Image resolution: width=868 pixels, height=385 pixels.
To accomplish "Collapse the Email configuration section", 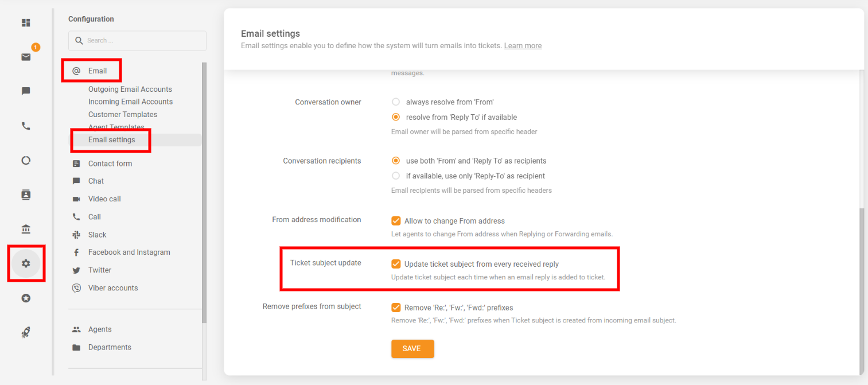I will click(97, 71).
